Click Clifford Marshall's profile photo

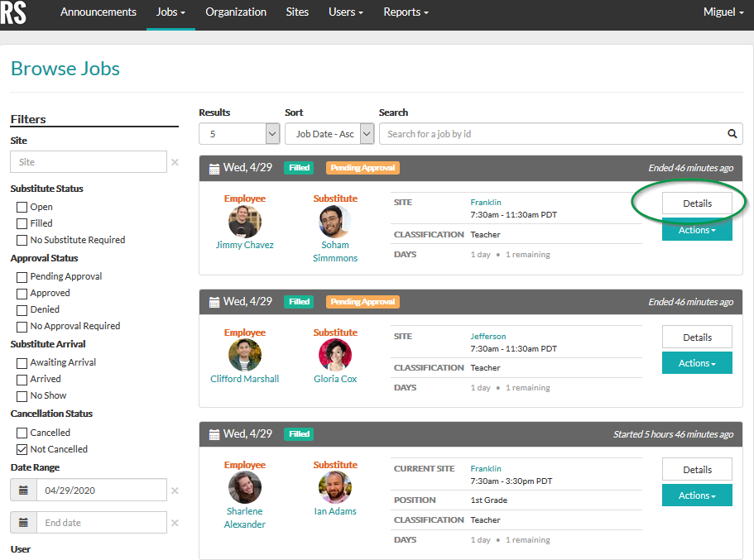245,355
